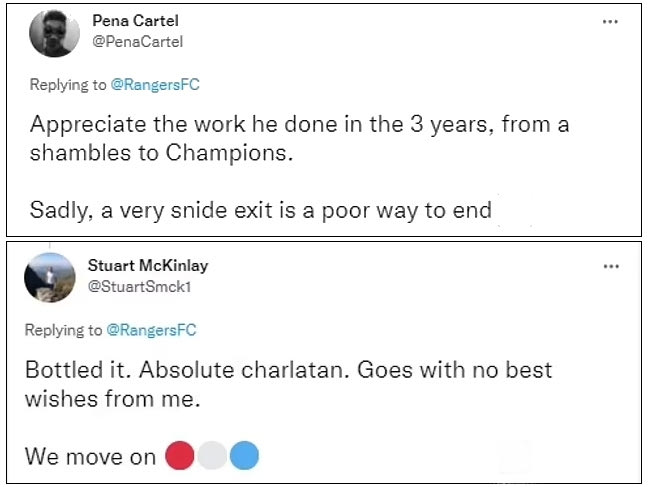Click the blue circle emoji

244,456
